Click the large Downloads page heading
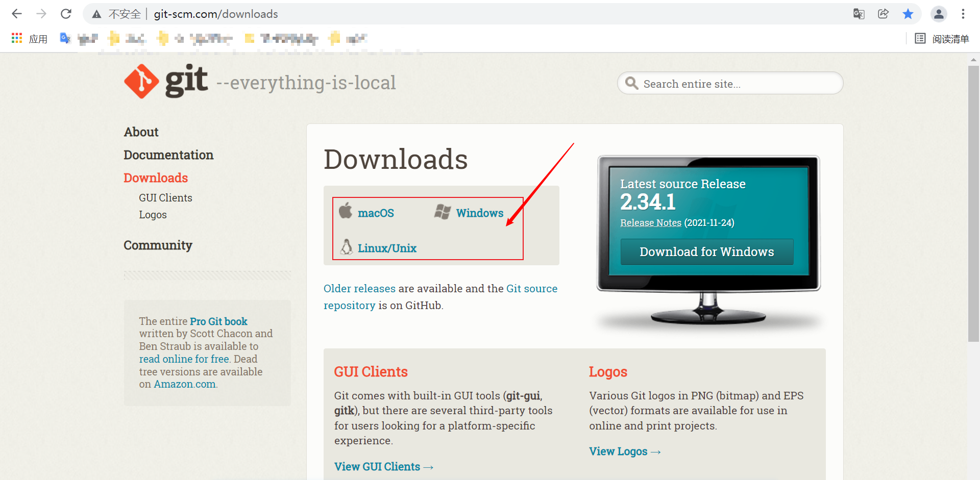The width and height of the screenshot is (980, 480). point(396,159)
